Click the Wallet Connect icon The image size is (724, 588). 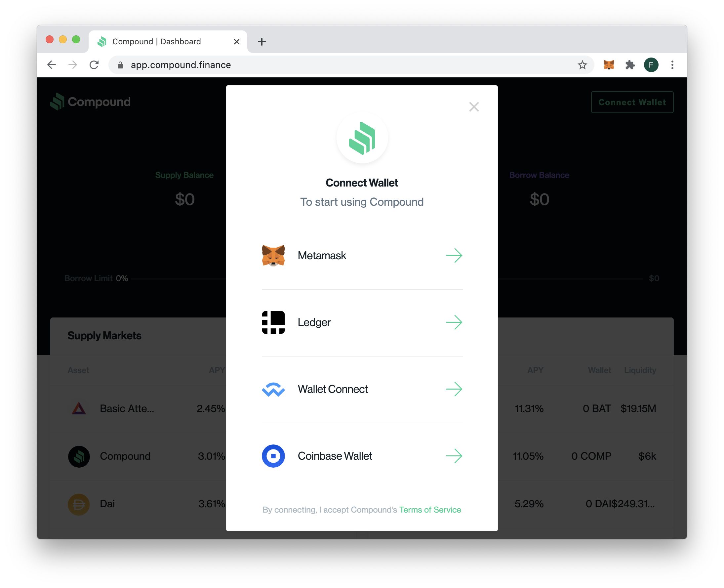tap(273, 389)
